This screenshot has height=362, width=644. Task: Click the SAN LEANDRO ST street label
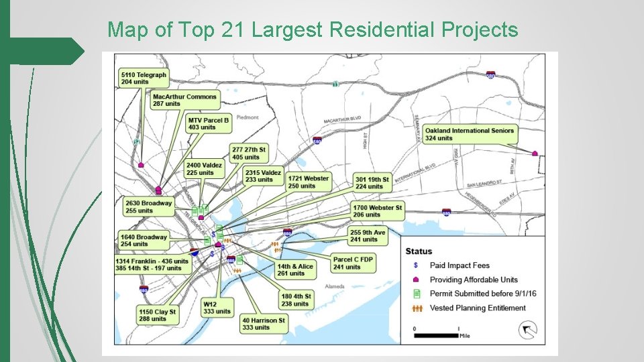(x=484, y=183)
